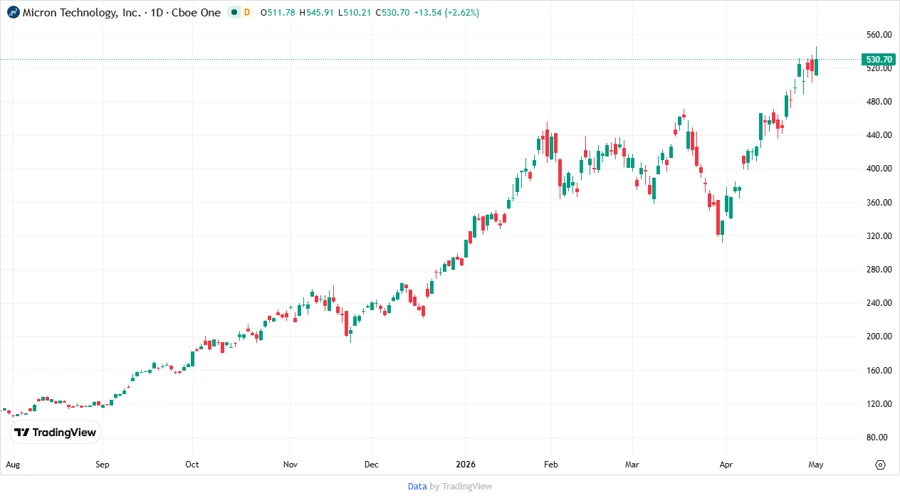Click the 120.00 price axis label
900x498 pixels.
(879, 403)
